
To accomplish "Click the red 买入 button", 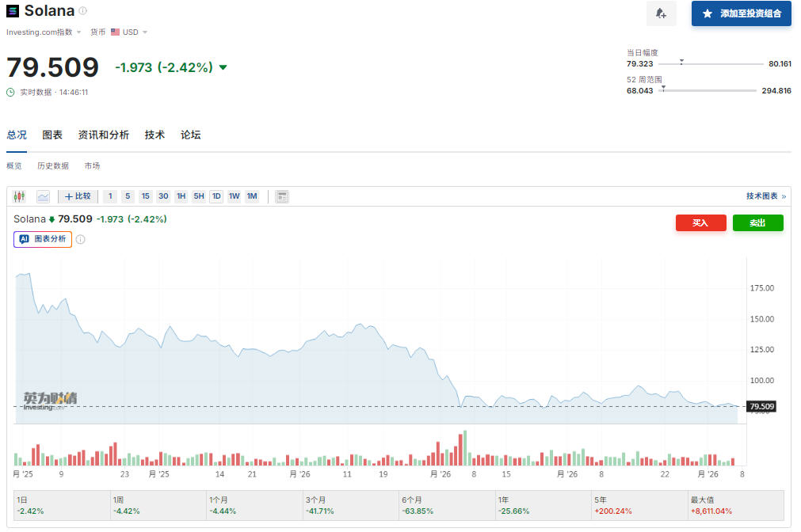I will point(700,223).
